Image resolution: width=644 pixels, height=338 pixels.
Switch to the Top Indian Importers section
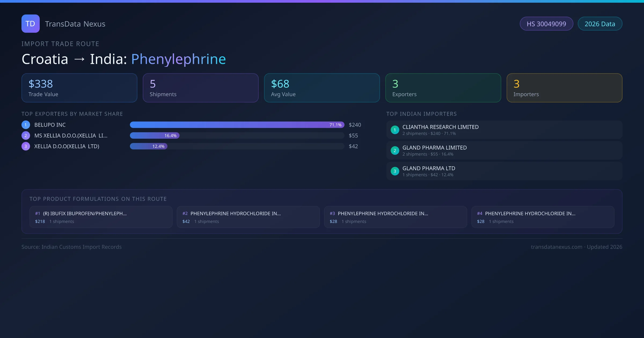click(x=422, y=114)
